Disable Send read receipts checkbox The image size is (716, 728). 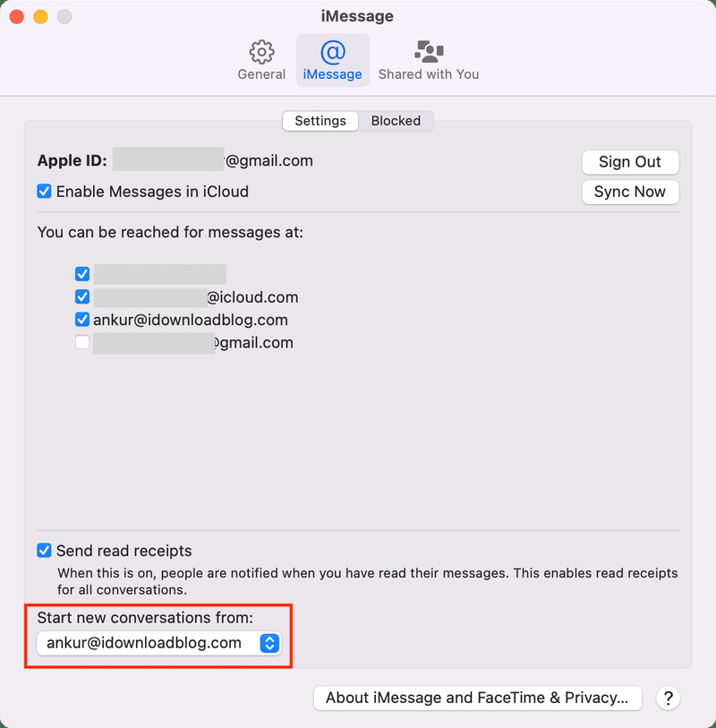pos(44,551)
